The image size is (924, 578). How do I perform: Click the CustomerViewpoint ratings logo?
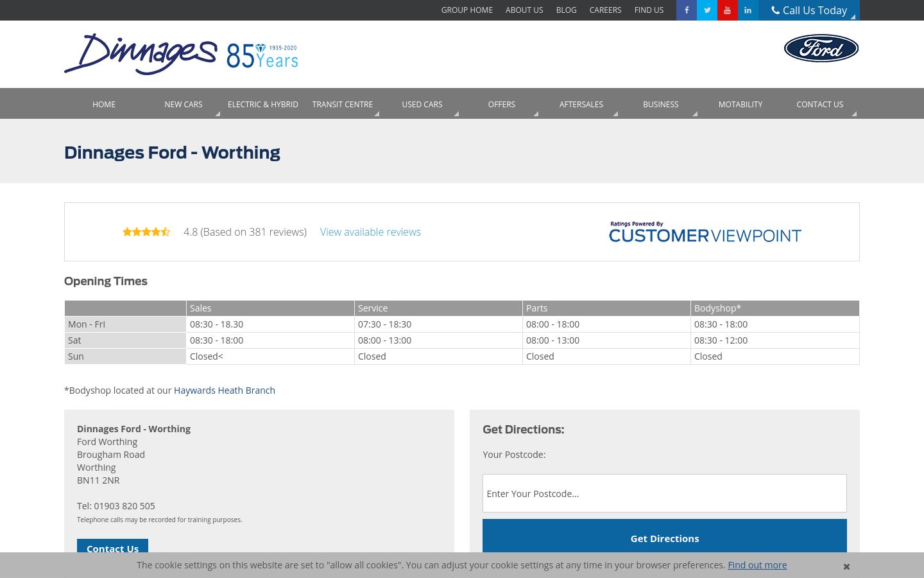705,232
